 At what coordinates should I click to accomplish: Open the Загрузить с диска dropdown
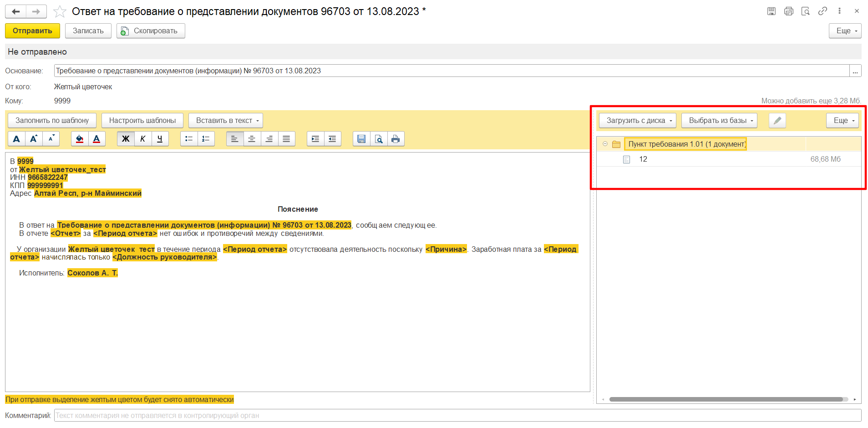pos(638,121)
